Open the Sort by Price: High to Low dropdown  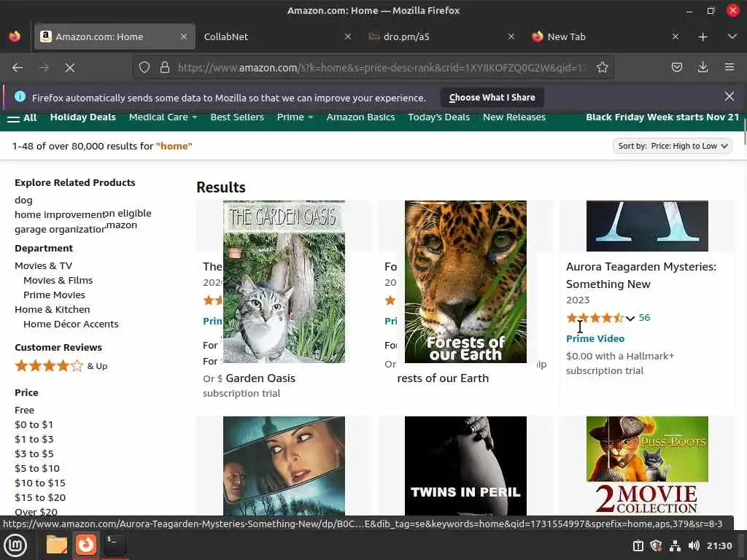[672, 146]
